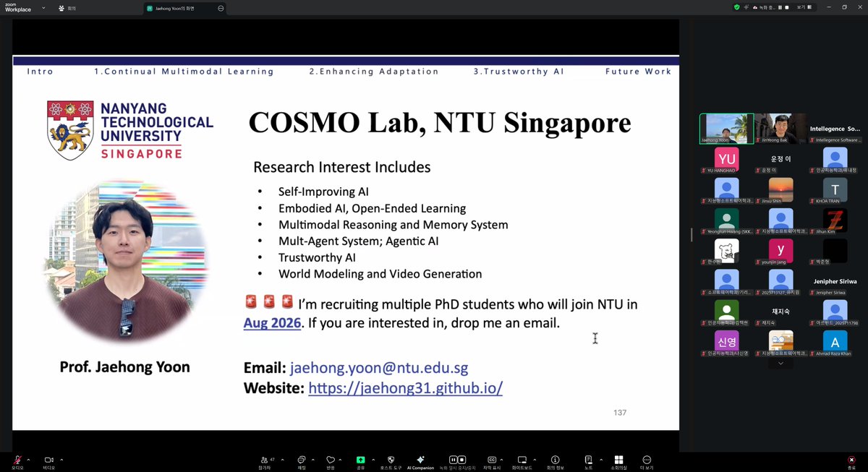Screen dimensions: 868x472
Task: Select the Yeonghun Hwang participant tile
Action: coord(726,220)
